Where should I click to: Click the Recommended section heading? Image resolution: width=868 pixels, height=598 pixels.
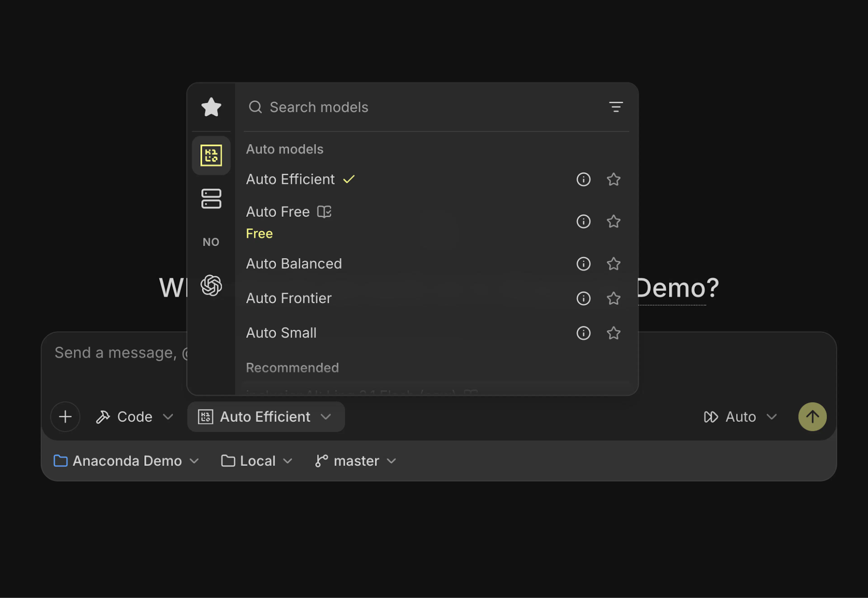[292, 367]
